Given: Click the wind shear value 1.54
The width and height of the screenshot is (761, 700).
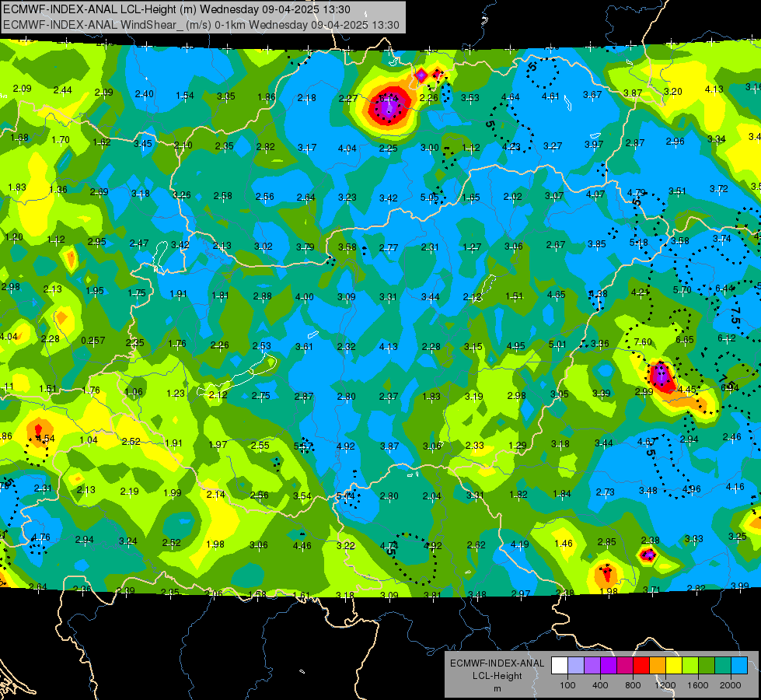Looking at the screenshot, I should click(x=185, y=96).
